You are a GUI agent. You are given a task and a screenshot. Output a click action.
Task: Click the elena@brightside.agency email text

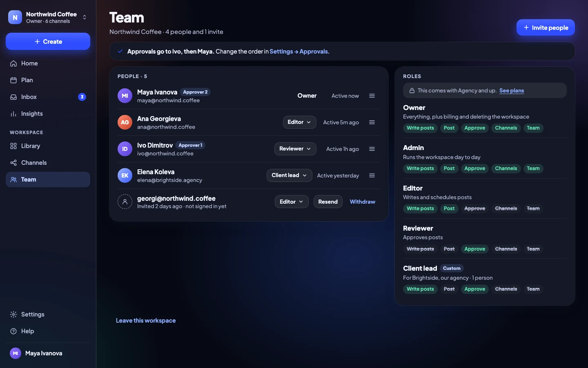[x=169, y=180]
